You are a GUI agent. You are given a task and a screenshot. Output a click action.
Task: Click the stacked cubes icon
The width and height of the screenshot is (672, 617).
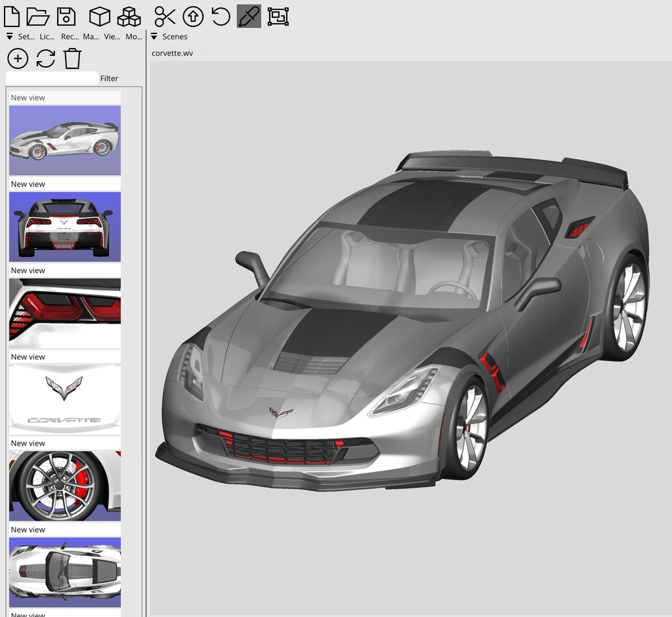pos(129,16)
